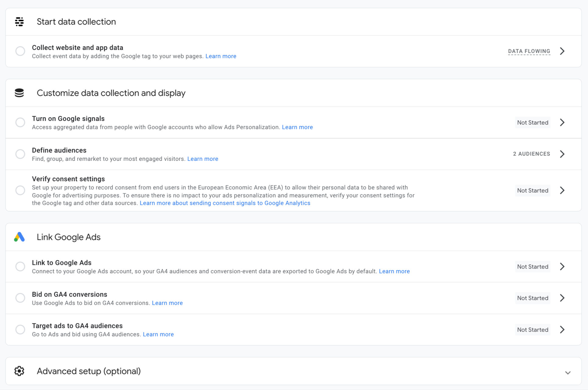The width and height of the screenshot is (588, 390).
Task: Select the Bid on GA4 conversions title
Action: 70,294
